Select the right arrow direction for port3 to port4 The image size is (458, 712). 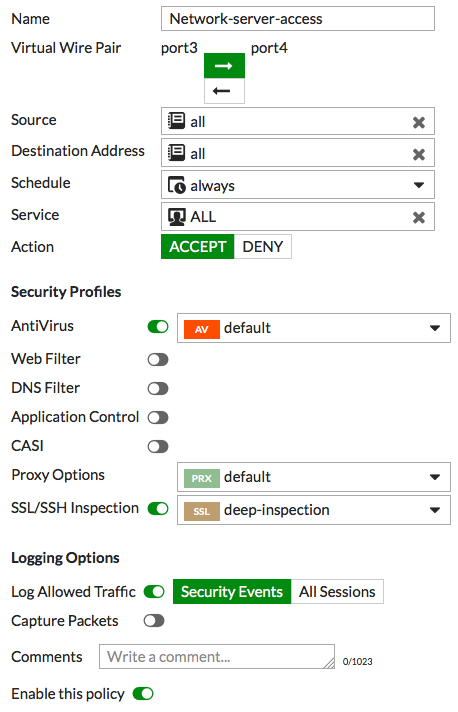pos(224,66)
